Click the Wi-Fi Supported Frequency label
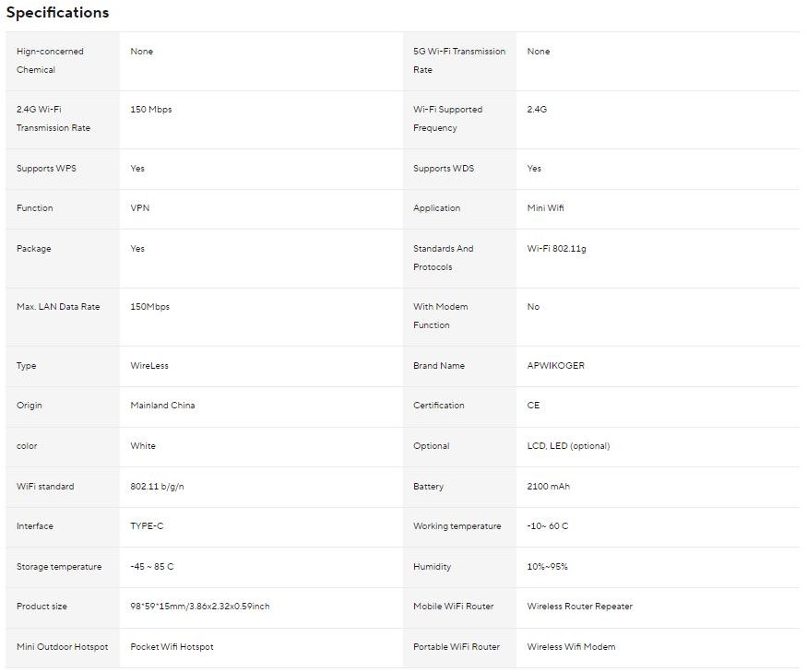This screenshot has width=807, height=672. click(x=447, y=119)
